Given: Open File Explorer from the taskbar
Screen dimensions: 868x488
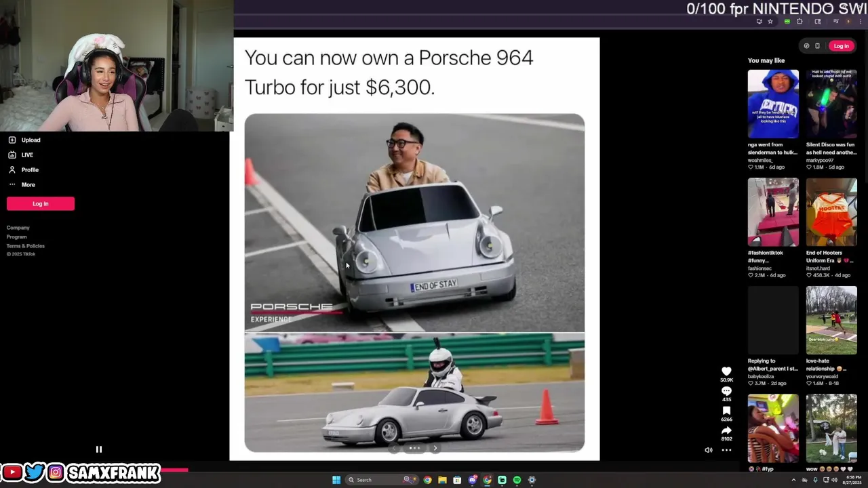Looking at the screenshot, I should (x=442, y=480).
